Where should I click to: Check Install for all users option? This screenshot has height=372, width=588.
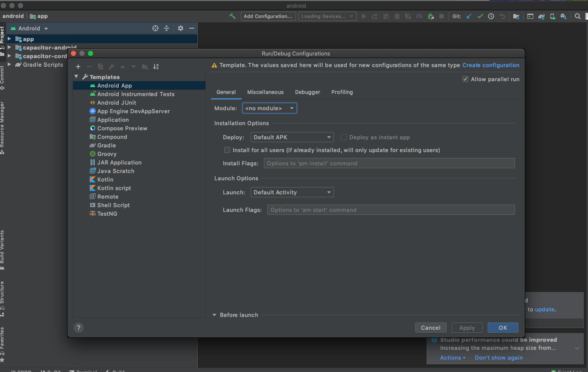pos(227,150)
